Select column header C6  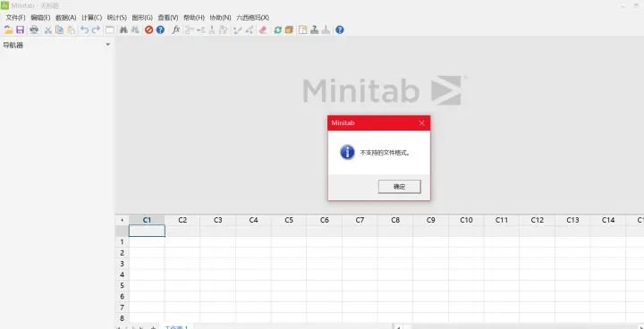tap(325, 220)
